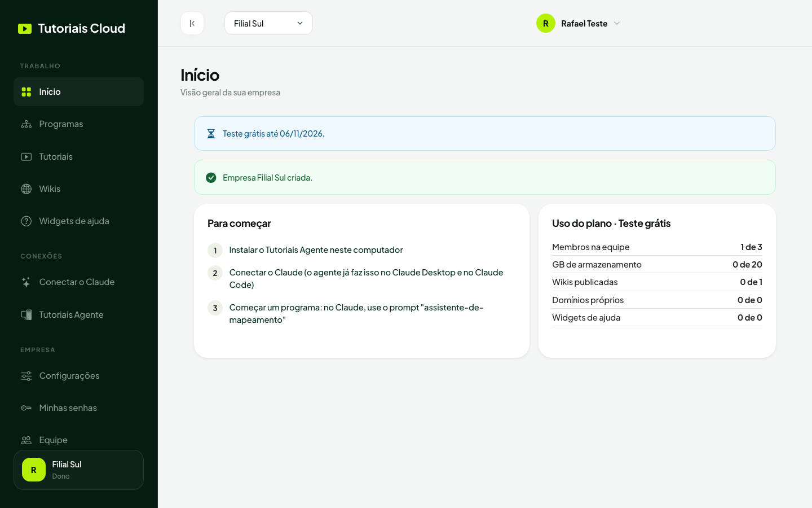Click the Configurações sliders icon
The image size is (812, 508).
point(27,376)
